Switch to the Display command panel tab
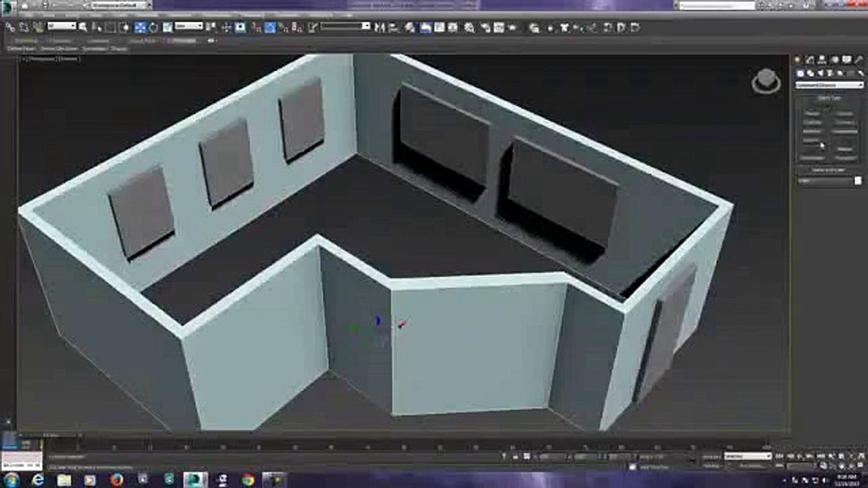The image size is (868, 488). click(846, 60)
